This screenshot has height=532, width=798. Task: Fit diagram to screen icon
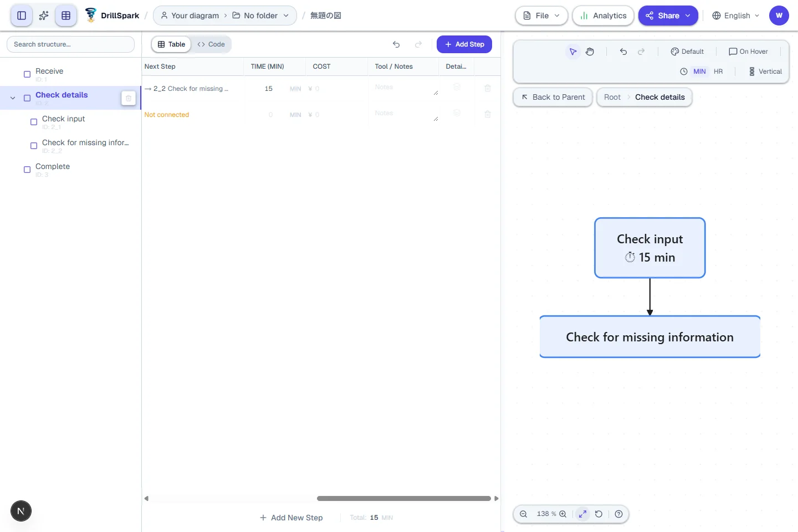pyautogui.click(x=582, y=514)
